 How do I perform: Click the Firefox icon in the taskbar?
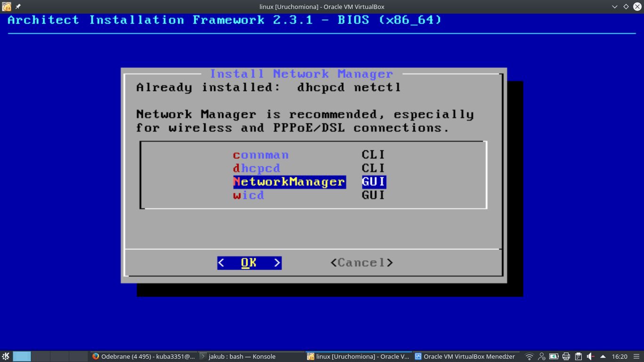point(96,356)
